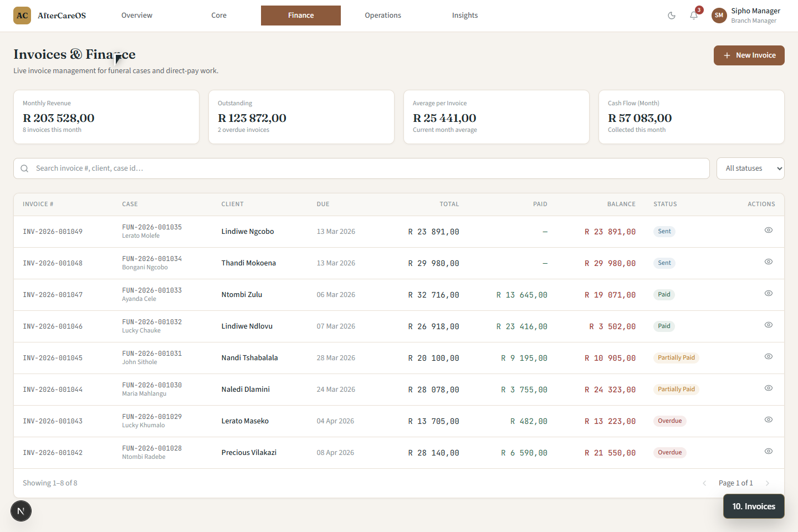The width and height of the screenshot is (798, 532).
Task: Click the Sent status on INV-2026-001048
Action: 664,263
